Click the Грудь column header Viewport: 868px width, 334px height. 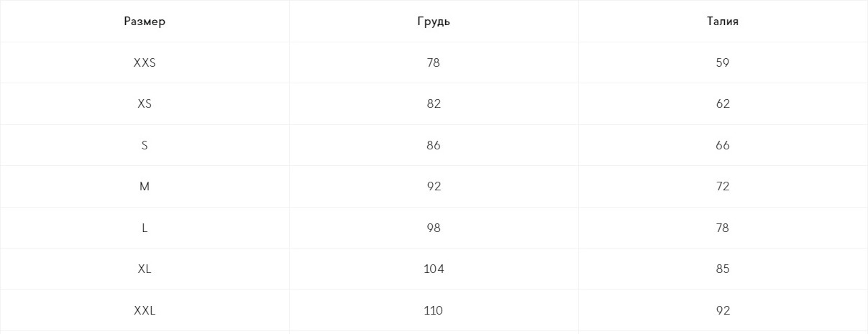point(434,22)
